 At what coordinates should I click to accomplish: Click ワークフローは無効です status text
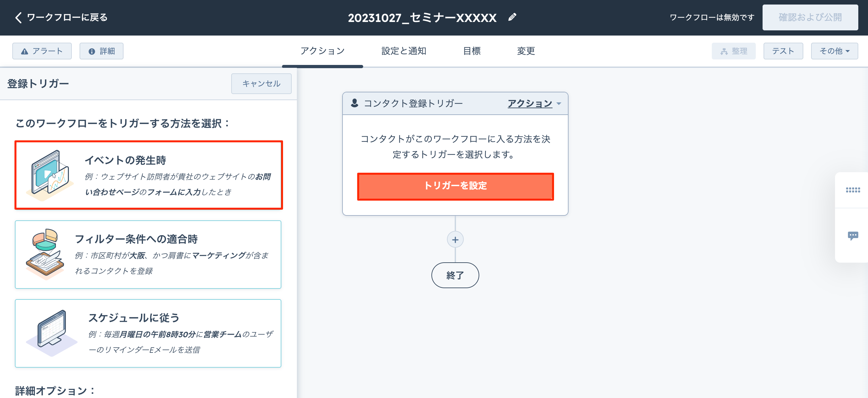pos(712,17)
